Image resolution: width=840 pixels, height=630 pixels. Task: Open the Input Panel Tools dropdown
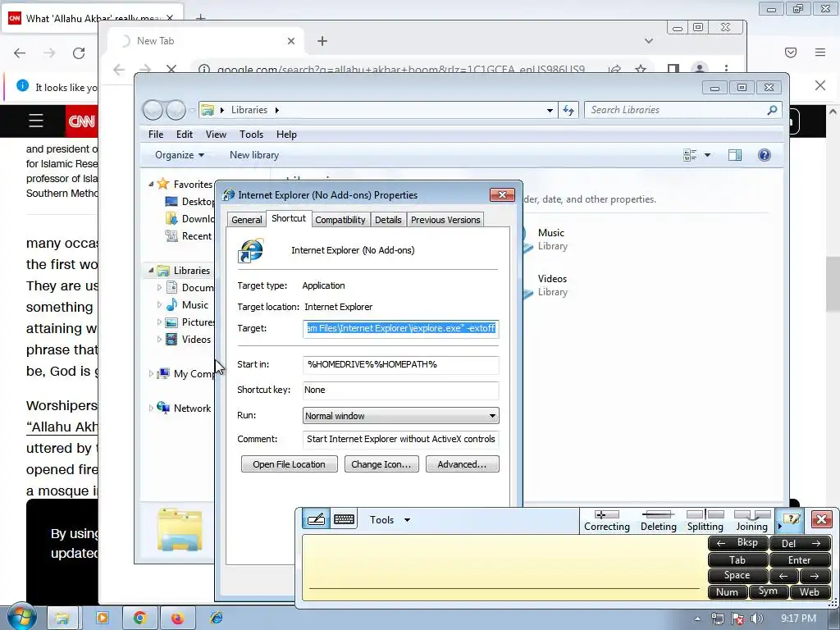tap(390, 519)
